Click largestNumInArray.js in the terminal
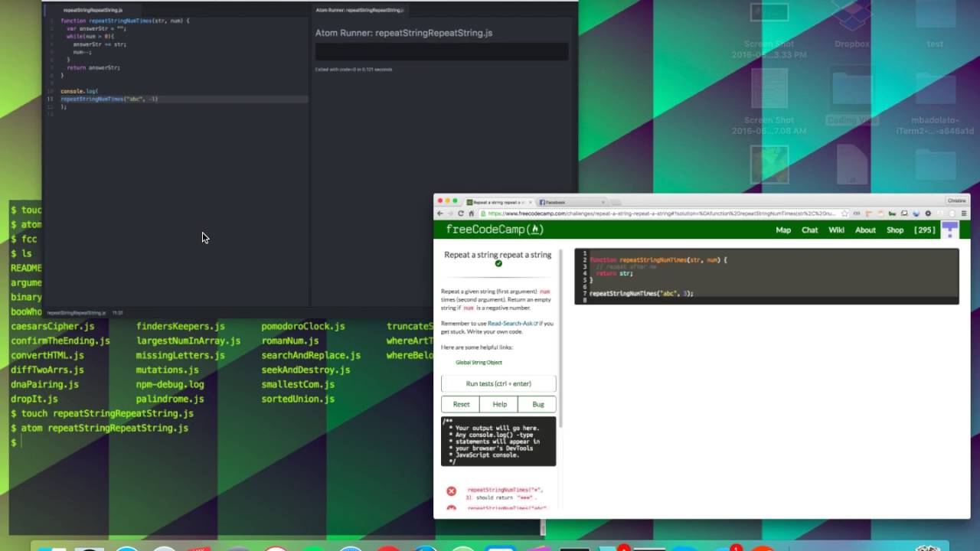Viewport: 980px width, 551px height. pyautogui.click(x=188, y=341)
